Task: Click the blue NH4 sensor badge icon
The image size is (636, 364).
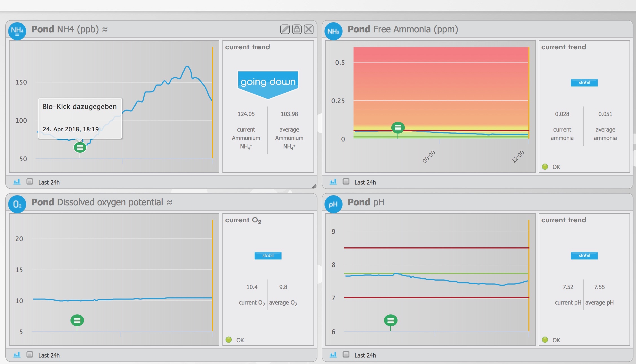Action: point(17,31)
